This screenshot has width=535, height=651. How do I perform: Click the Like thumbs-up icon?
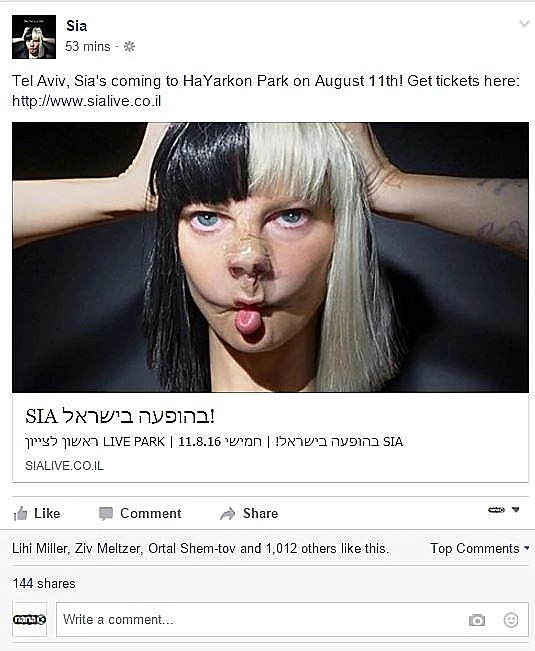pos(20,514)
